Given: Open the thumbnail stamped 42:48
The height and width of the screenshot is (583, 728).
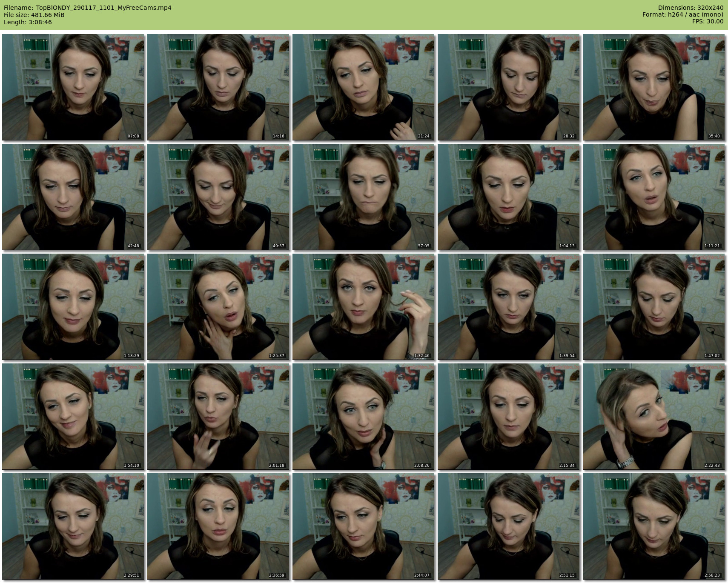Looking at the screenshot, I should coord(73,197).
